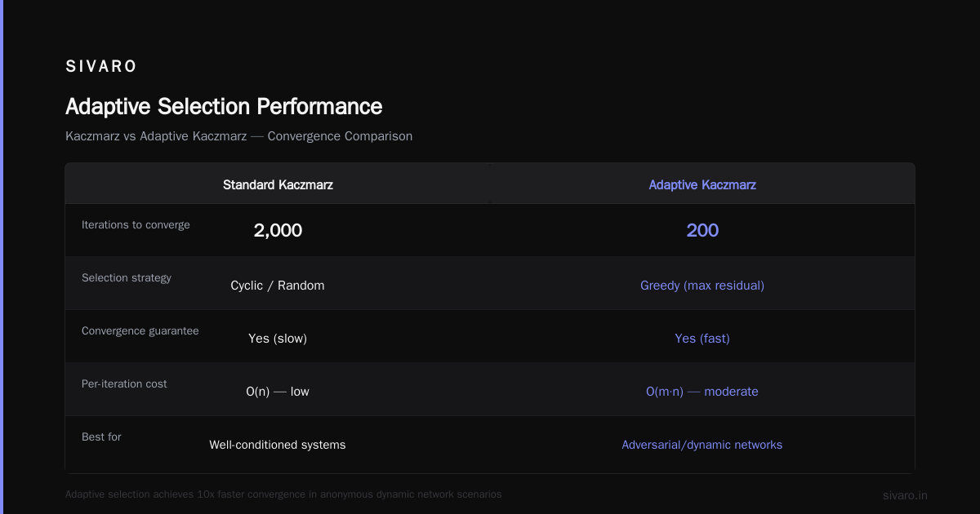
Task: Click the 'O(m·n) — moderate' cell
Action: coord(702,392)
